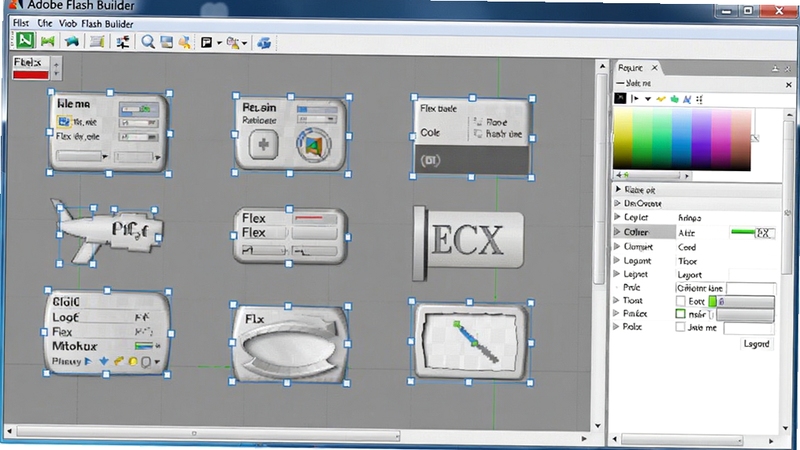Click the blue picture-frame toolbar icon

click(x=166, y=42)
